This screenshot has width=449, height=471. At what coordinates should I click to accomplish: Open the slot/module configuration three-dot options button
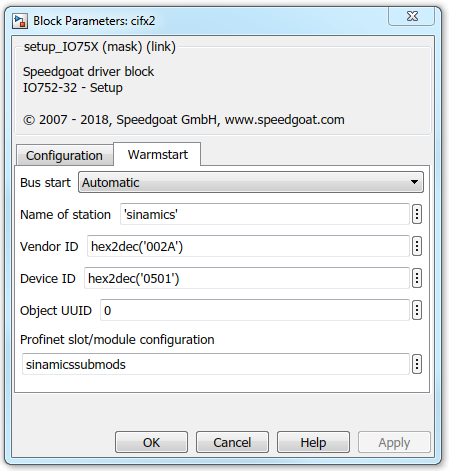coord(417,364)
